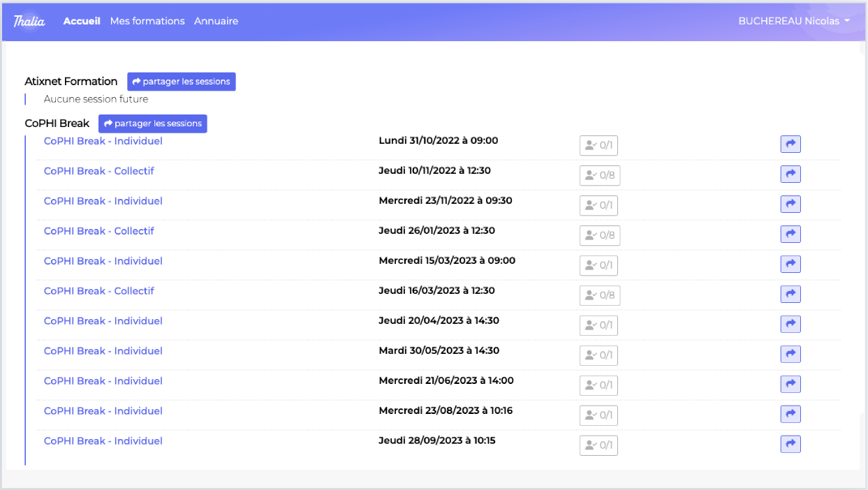Click share arrow for 15/03/2023 session

tap(790, 265)
